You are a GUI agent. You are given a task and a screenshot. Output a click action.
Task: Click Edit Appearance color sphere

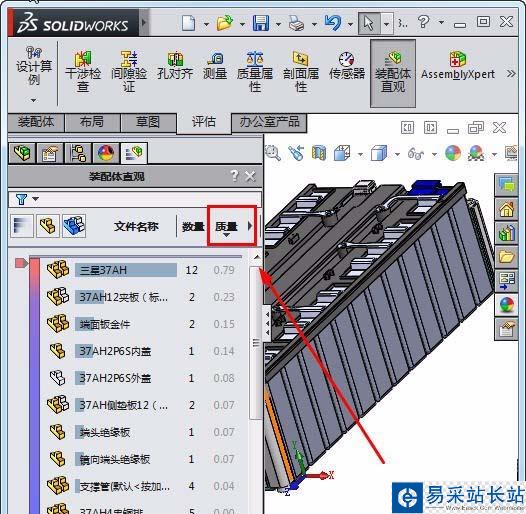tap(453, 153)
